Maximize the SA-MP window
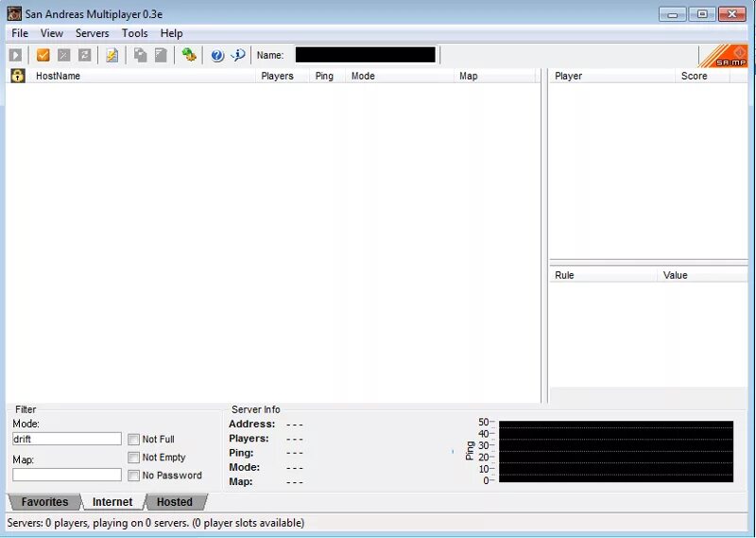756x538 pixels. tap(702, 14)
